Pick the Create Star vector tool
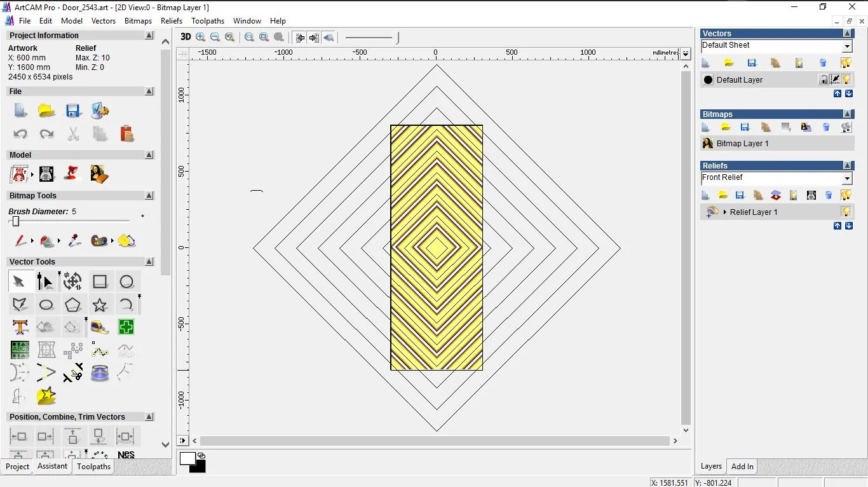Image resolution: width=868 pixels, height=487 pixels. coord(100,305)
